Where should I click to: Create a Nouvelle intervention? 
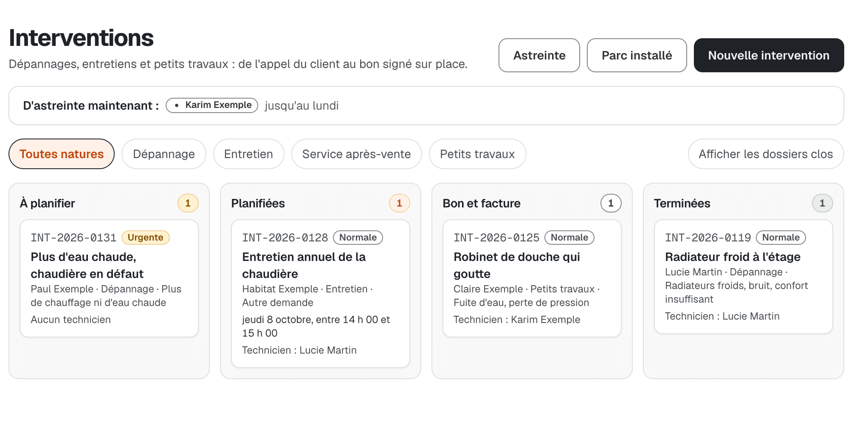coord(769,55)
